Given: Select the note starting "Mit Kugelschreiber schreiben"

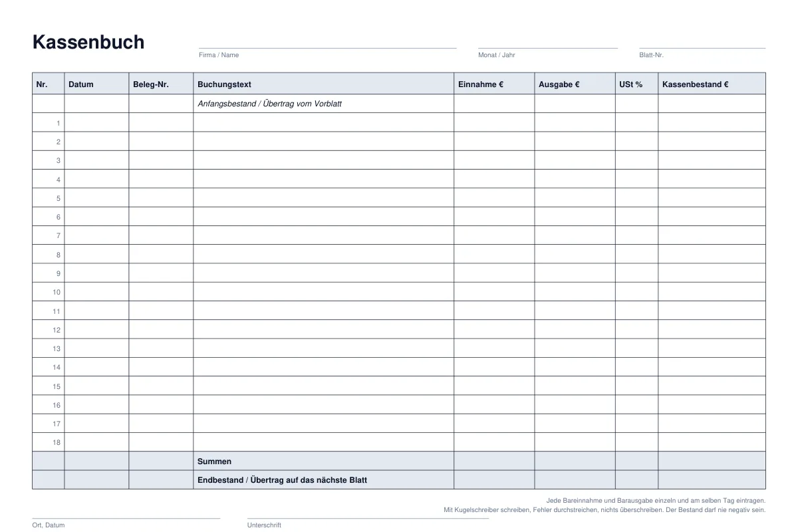Looking at the screenshot, I should 604,510.
